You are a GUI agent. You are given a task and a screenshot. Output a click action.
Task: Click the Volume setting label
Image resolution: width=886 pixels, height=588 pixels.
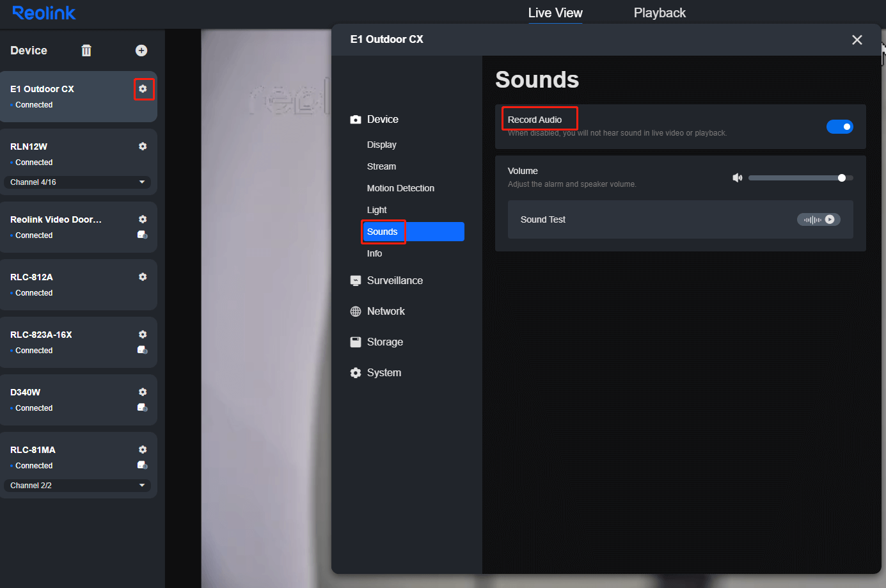(x=523, y=171)
